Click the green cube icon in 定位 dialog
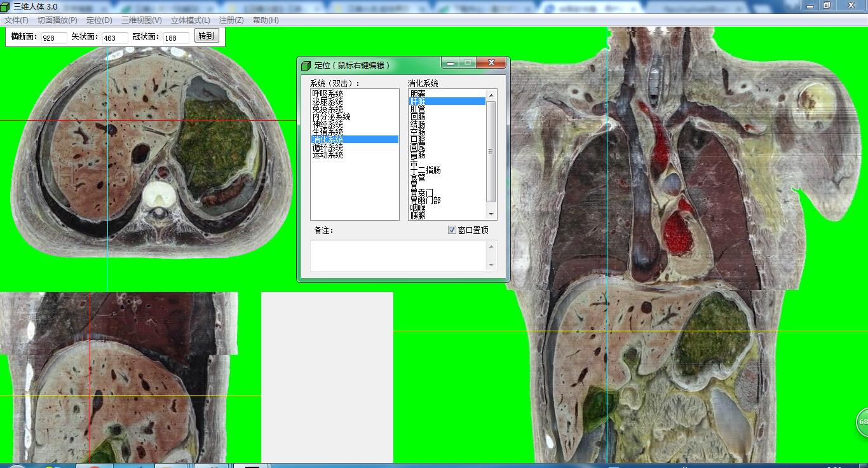868x468 pixels. (306, 65)
